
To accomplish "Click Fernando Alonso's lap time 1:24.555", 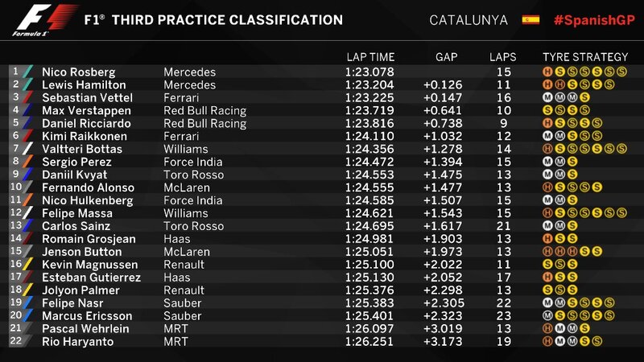I will click(369, 188).
